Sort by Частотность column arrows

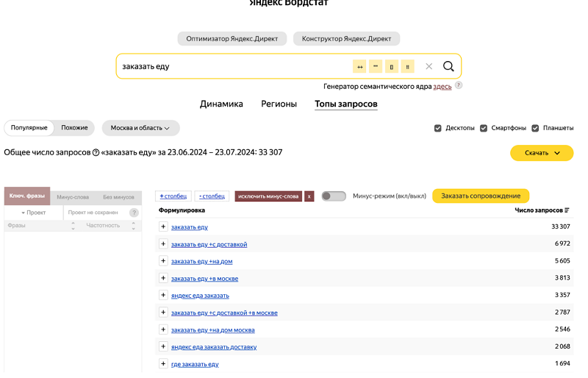coord(134,226)
